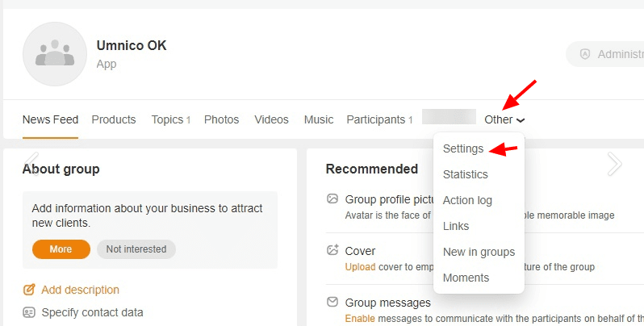Screen dimensions: 644x326
Task: Click the Group profile picture image icon
Action: [x=332, y=199]
